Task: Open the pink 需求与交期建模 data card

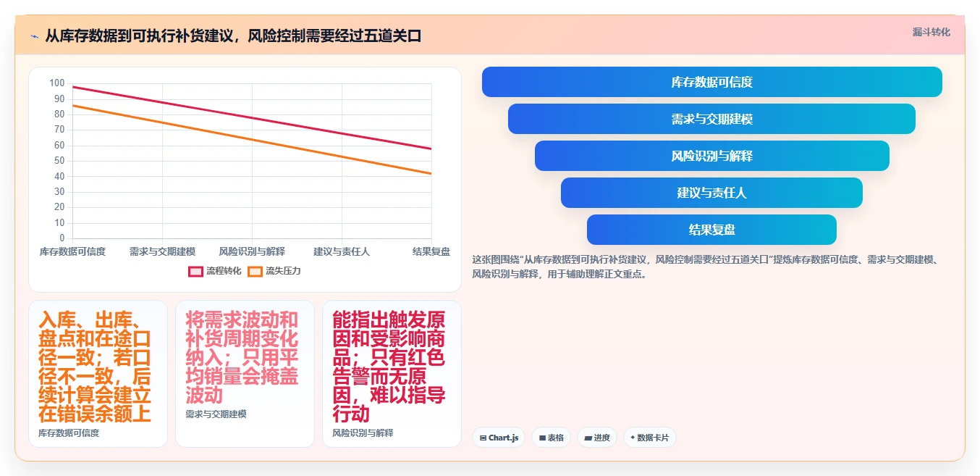Action: 245,374
